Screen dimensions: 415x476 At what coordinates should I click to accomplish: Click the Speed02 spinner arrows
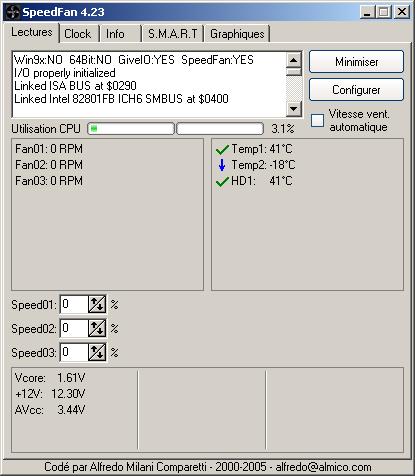[x=97, y=328]
